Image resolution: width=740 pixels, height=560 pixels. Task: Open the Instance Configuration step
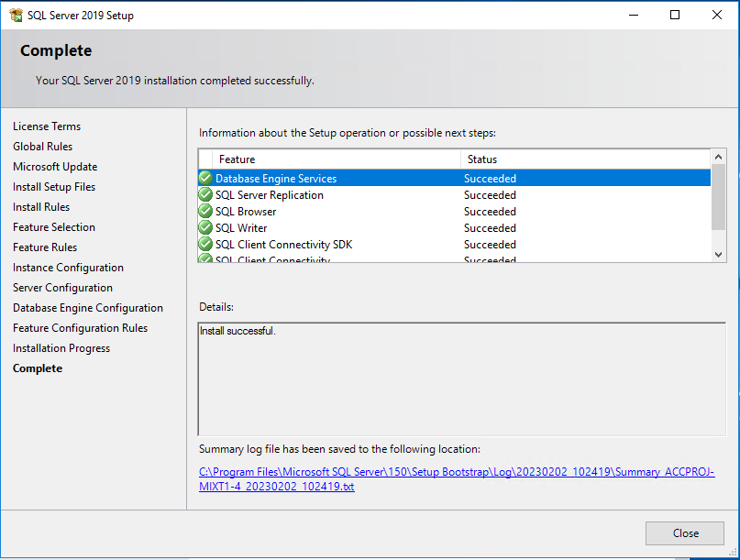click(68, 267)
